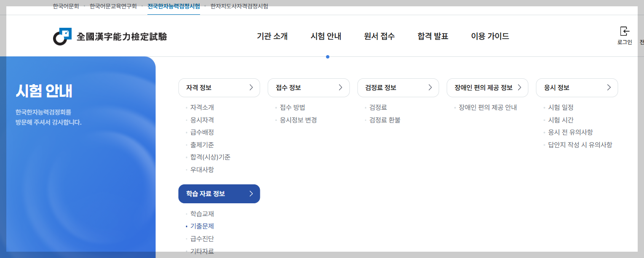Click the chevron on 응시 정보 box
The height and width of the screenshot is (258, 644).
coord(608,88)
